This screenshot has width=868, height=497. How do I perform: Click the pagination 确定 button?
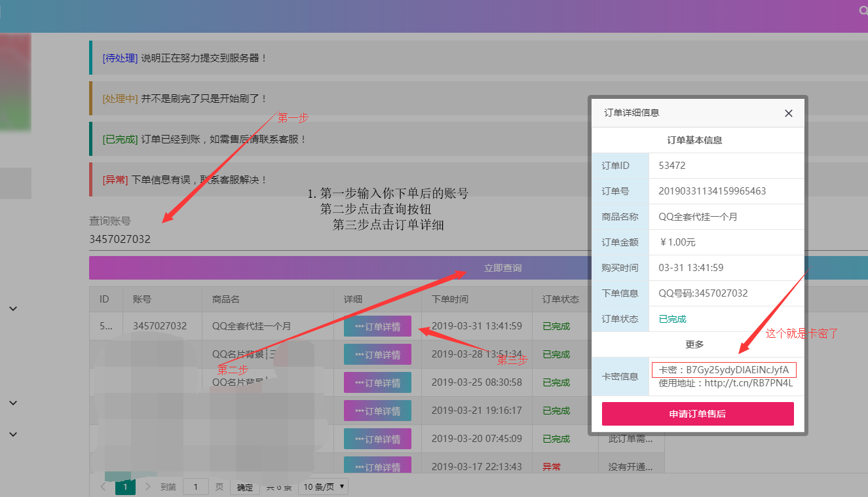click(x=245, y=487)
